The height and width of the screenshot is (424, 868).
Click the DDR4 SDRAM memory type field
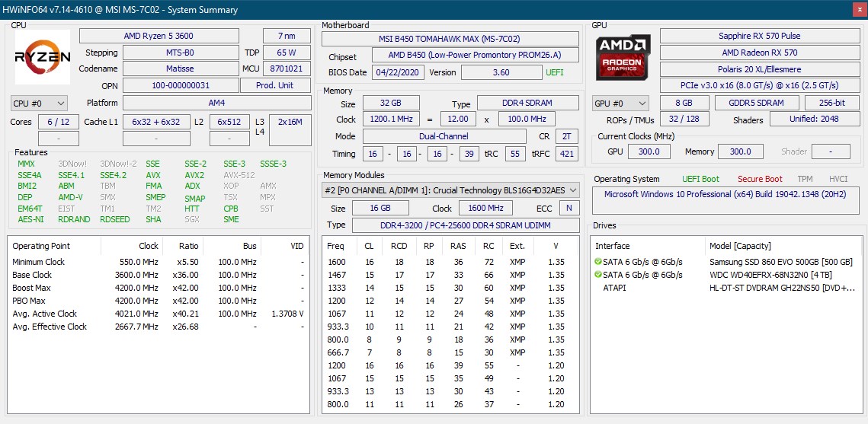pyautogui.click(x=527, y=103)
